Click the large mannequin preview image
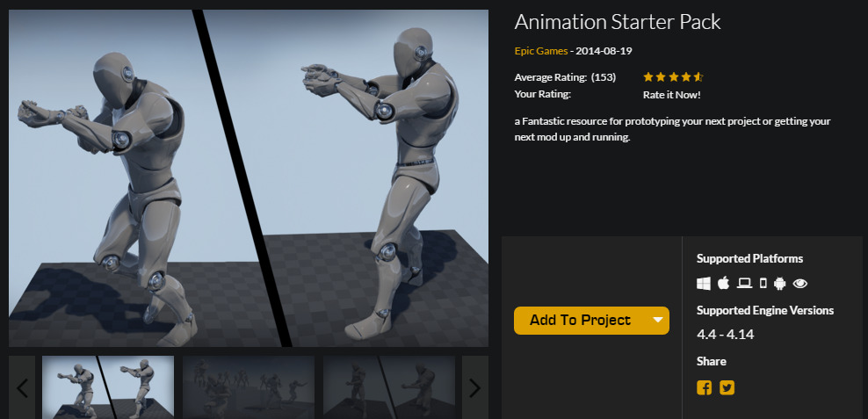The width and height of the screenshot is (868, 419). coord(249,178)
